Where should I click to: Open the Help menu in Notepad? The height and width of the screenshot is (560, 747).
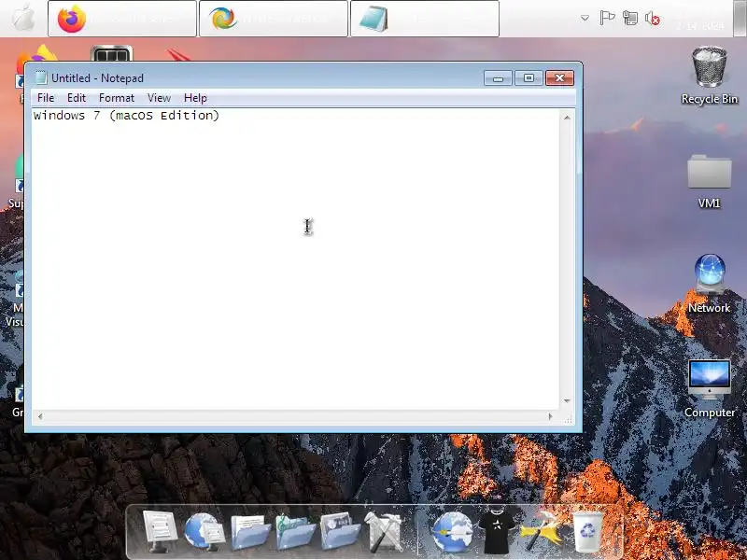pyautogui.click(x=195, y=98)
